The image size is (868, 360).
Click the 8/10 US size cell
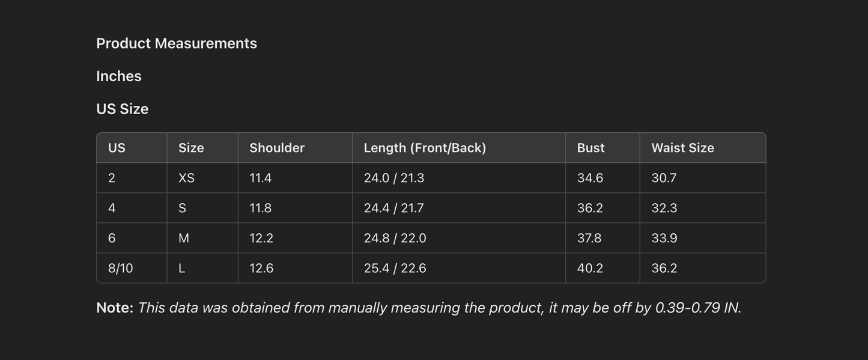tap(121, 268)
